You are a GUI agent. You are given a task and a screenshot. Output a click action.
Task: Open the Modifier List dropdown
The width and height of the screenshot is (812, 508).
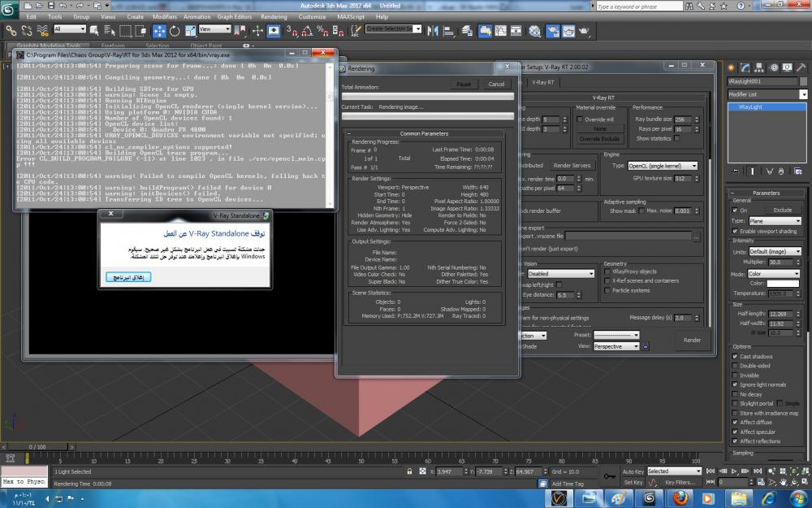[767, 94]
